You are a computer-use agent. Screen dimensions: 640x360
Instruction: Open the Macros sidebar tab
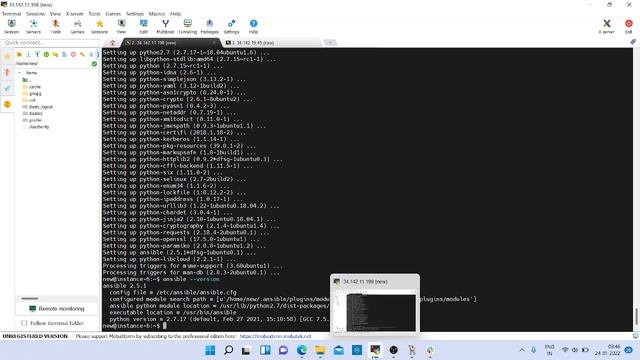7,88
